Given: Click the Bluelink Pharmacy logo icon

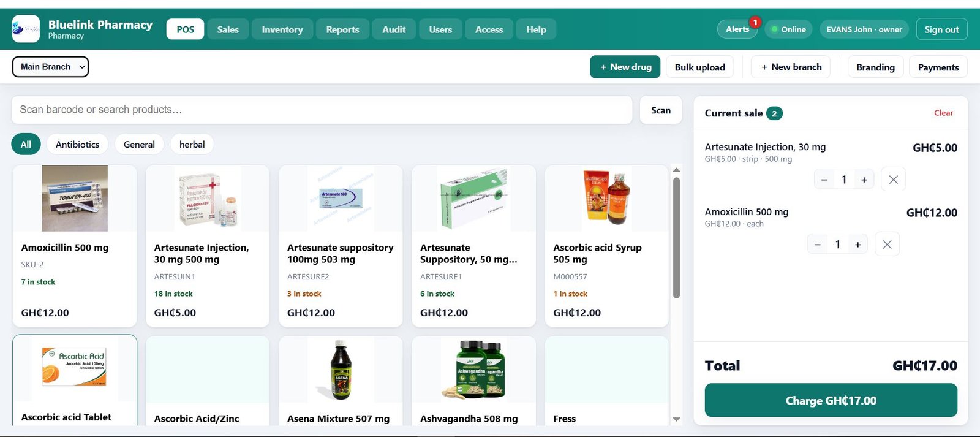Looking at the screenshot, I should point(26,29).
